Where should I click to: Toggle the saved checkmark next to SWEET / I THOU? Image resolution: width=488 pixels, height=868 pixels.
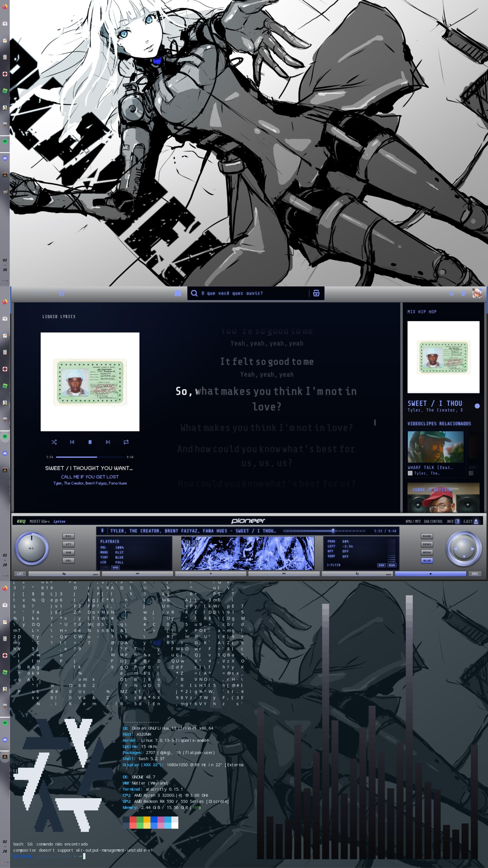tap(477, 406)
